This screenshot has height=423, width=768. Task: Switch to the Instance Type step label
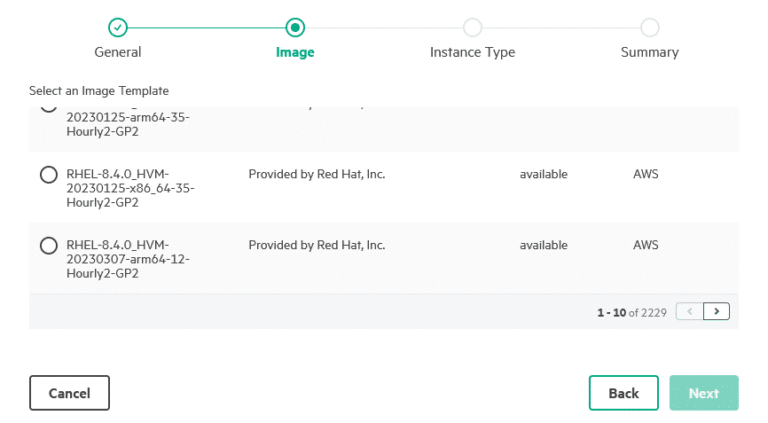pyautogui.click(x=472, y=52)
